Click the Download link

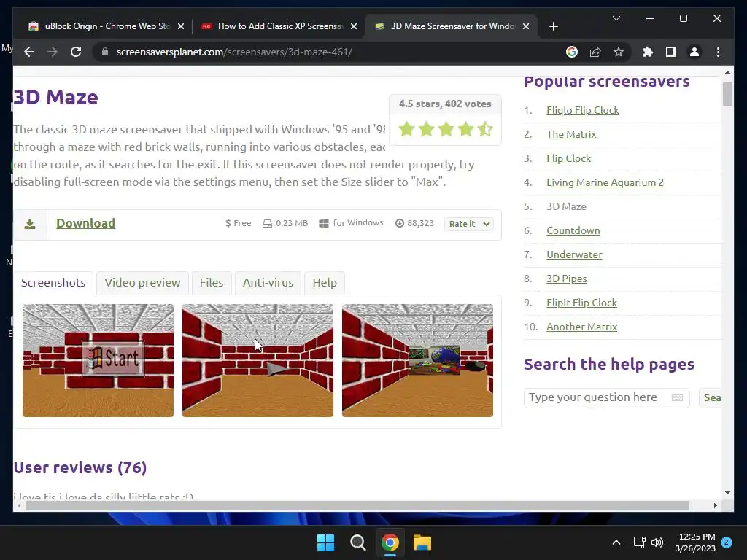86,223
